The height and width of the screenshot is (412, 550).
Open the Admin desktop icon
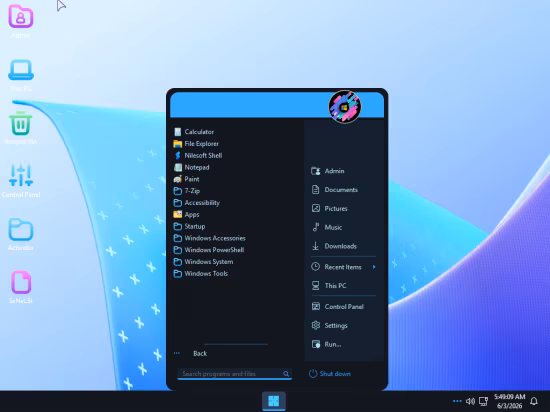point(21,21)
